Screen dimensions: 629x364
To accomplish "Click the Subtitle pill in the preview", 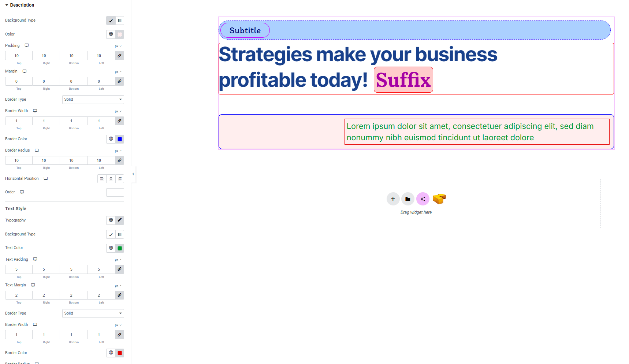I will point(245,30).
